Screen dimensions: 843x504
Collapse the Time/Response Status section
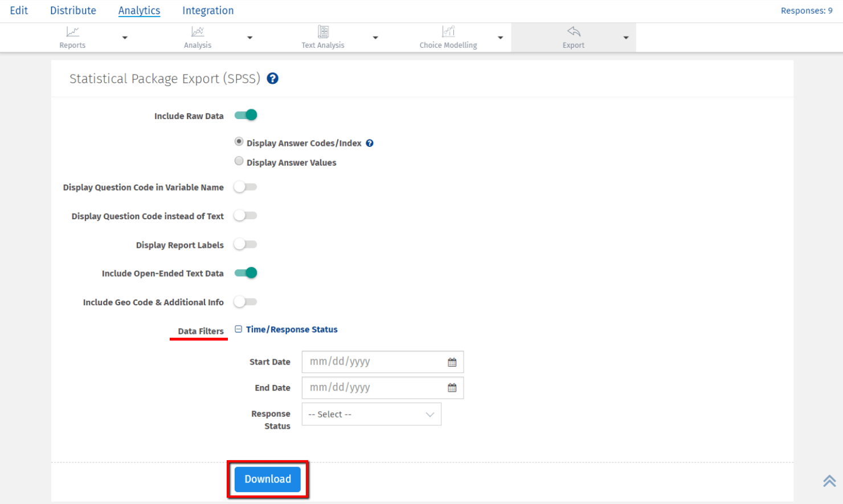tap(239, 329)
